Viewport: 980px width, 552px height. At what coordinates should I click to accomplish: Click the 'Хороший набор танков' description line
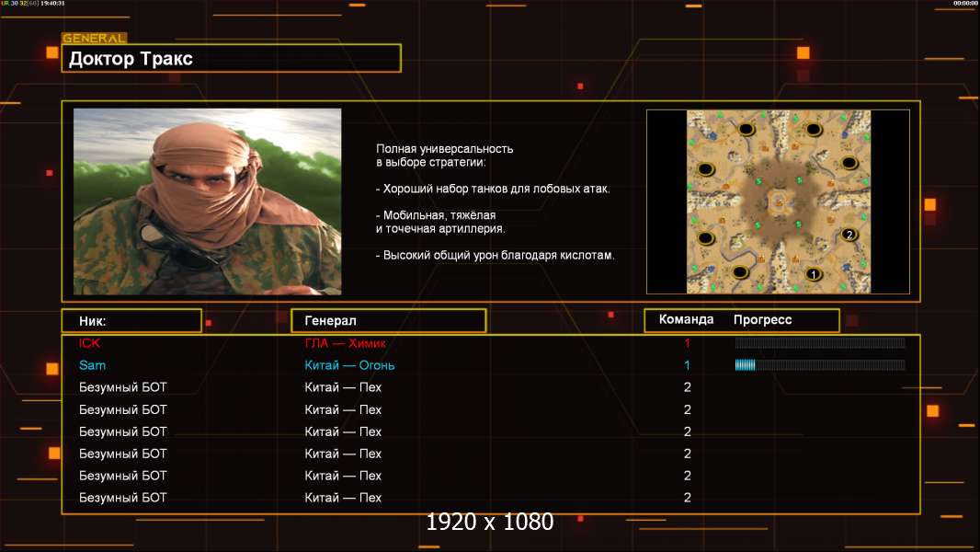pos(493,189)
